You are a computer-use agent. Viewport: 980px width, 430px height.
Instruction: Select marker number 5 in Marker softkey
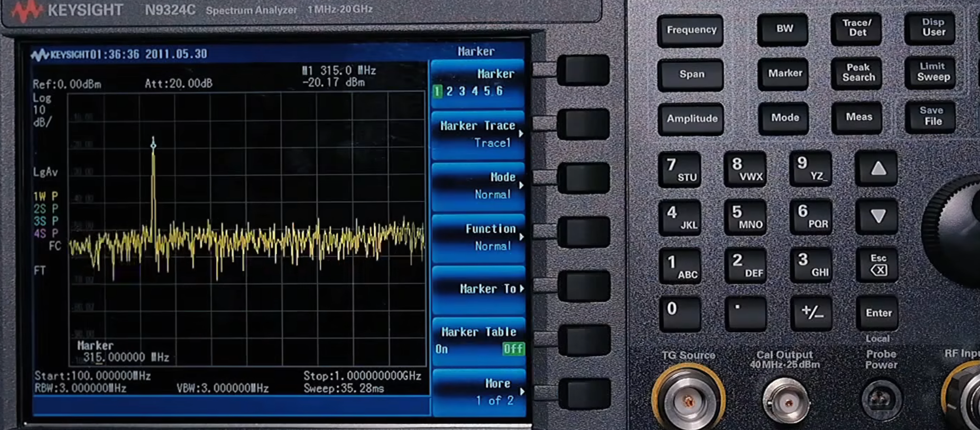[x=487, y=91]
